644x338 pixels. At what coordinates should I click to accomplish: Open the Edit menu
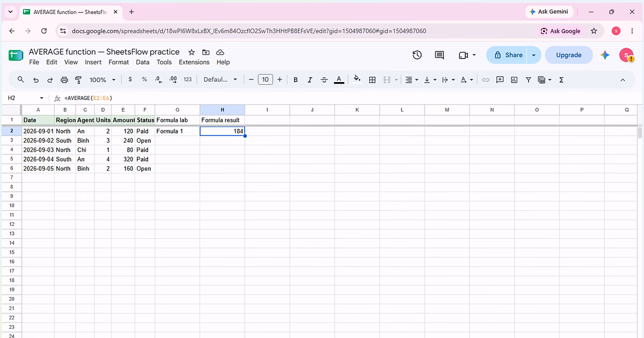click(x=52, y=62)
